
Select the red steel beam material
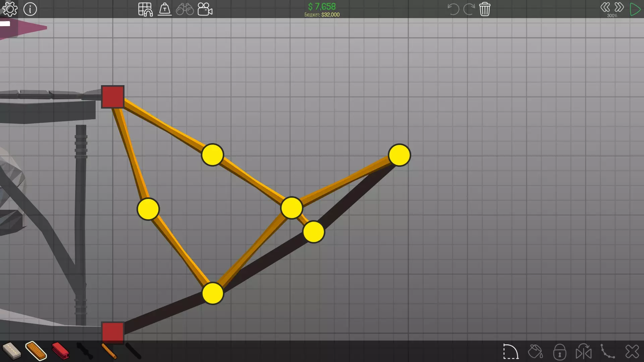click(60, 351)
